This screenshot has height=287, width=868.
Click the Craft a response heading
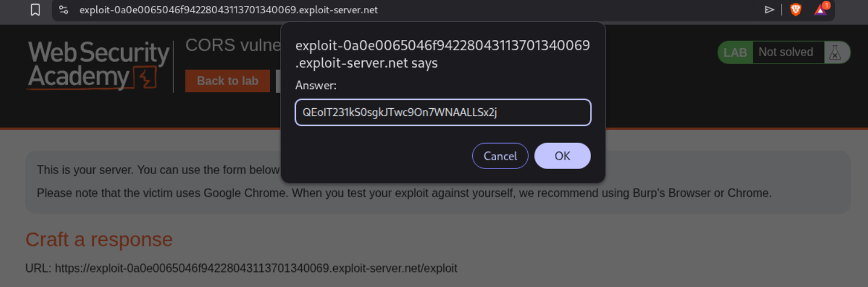(x=99, y=239)
